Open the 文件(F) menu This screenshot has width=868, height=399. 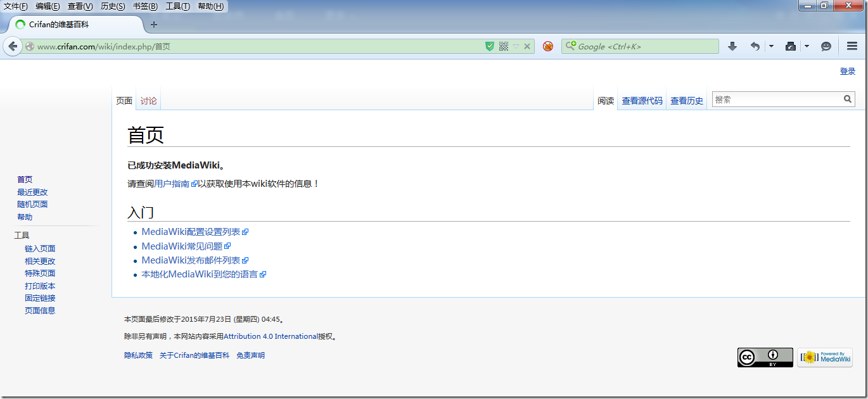coord(16,6)
